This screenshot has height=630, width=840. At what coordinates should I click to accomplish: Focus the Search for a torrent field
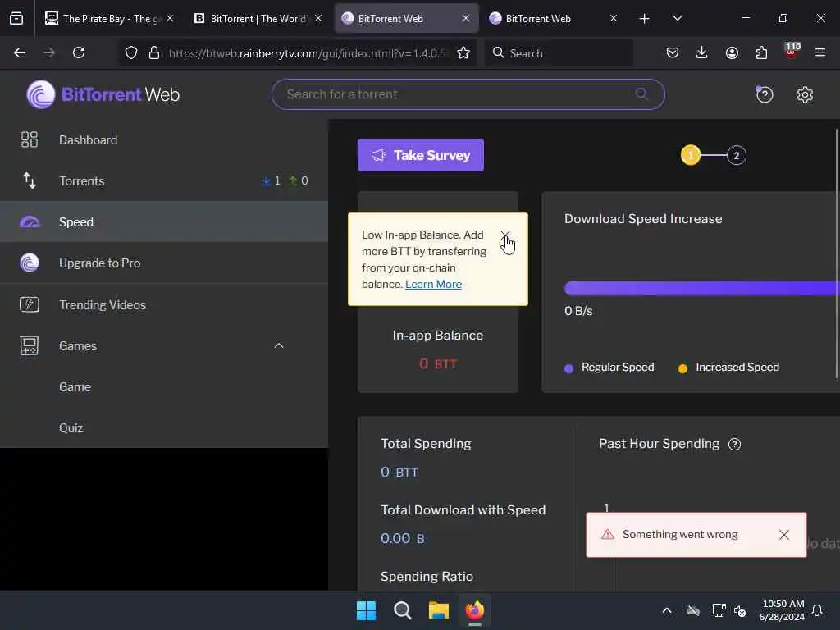(468, 94)
